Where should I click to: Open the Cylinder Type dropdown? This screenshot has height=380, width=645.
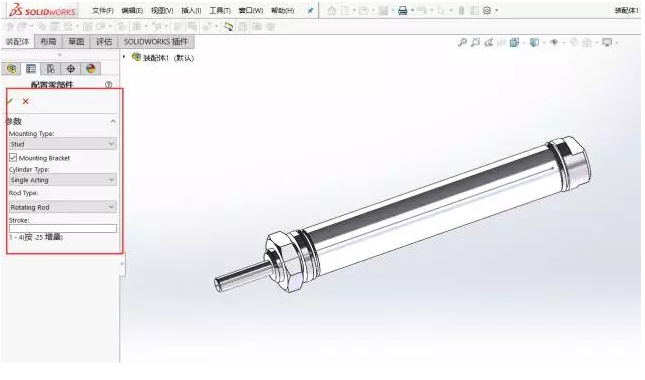63,180
